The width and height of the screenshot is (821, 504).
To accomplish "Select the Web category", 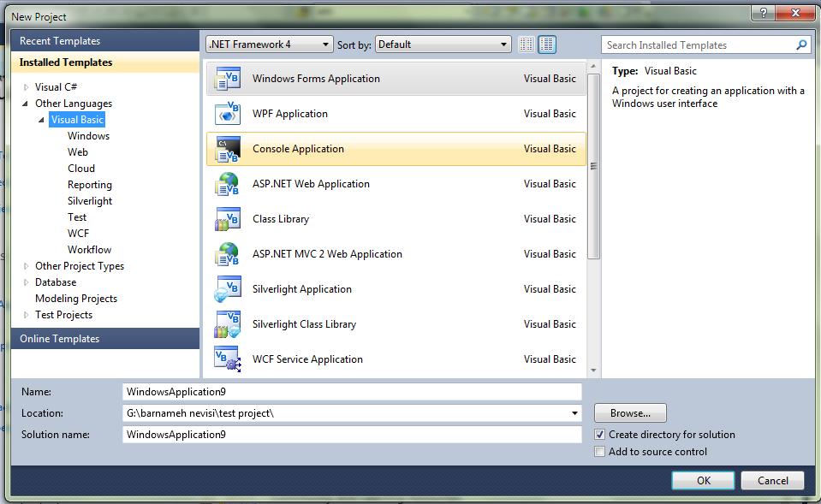I will [x=78, y=152].
